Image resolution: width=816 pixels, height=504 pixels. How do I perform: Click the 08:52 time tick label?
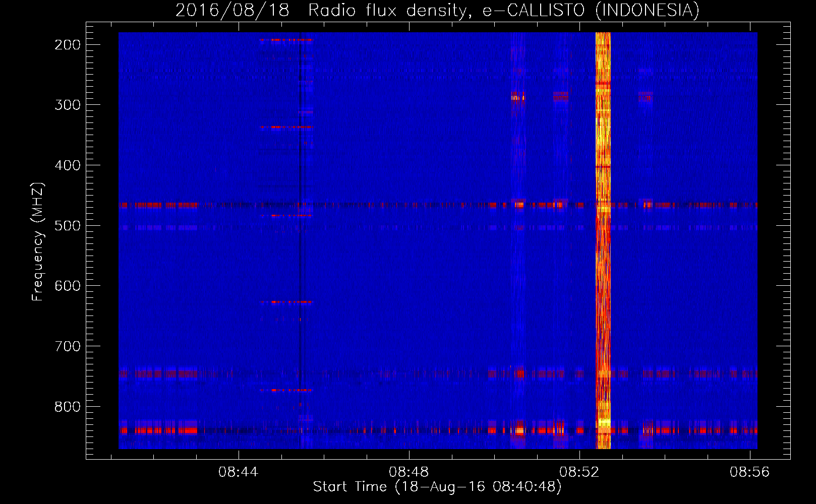(x=579, y=472)
